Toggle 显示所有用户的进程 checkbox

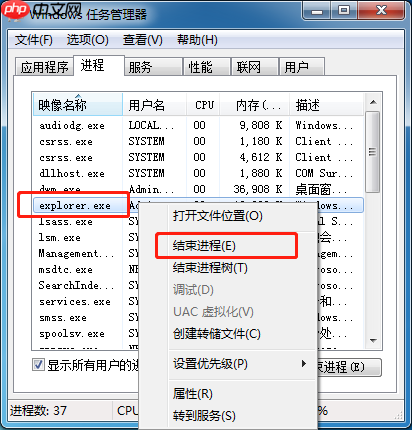38,364
